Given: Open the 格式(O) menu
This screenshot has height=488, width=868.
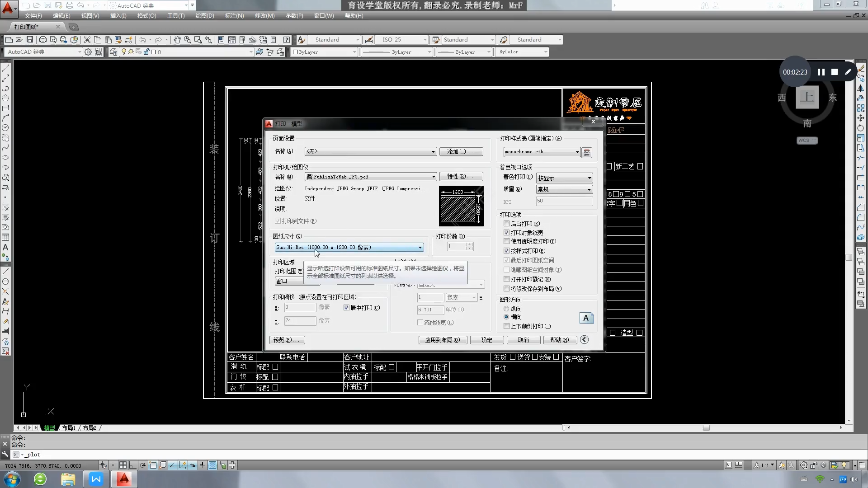Looking at the screenshot, I should [x=146, y=16].
